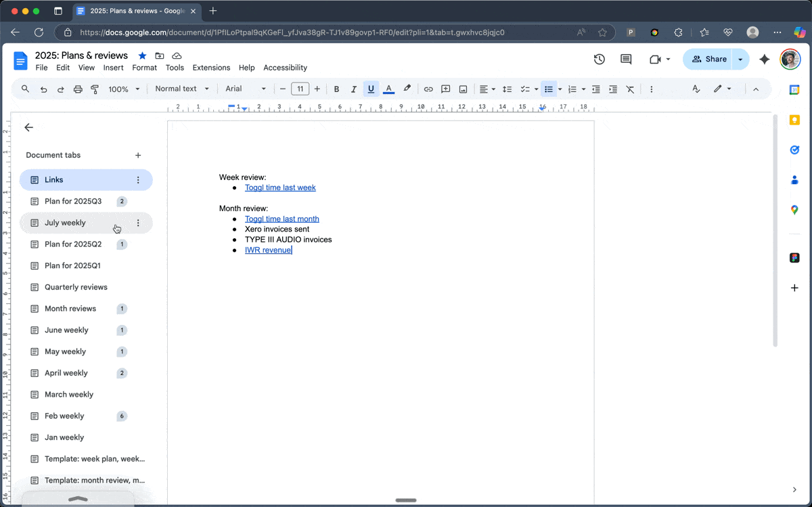Print the document

[78, 89]
